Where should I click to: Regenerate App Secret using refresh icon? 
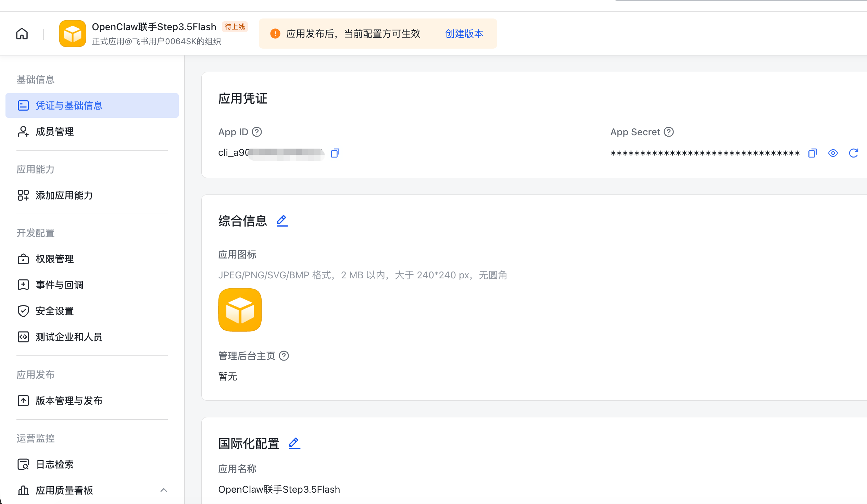(854, 153)
